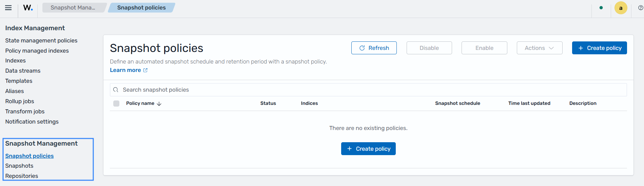Click the Wazuh W. logo
The height and width of the screenshot is (186, 644).
pos(28,8)
